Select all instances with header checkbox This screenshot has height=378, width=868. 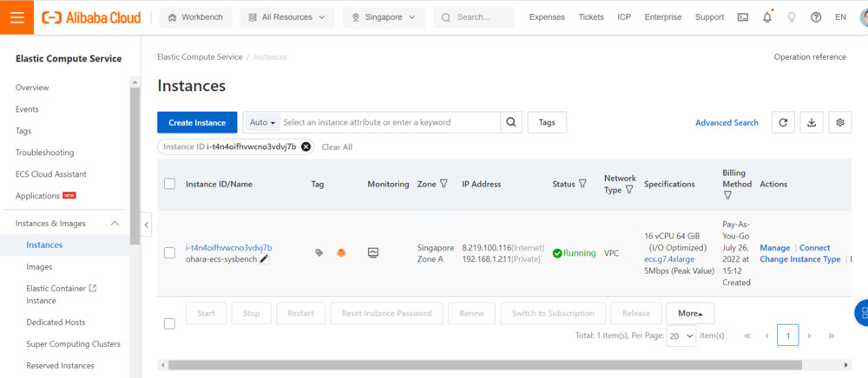pyautogui.click(x=169, y=184)
